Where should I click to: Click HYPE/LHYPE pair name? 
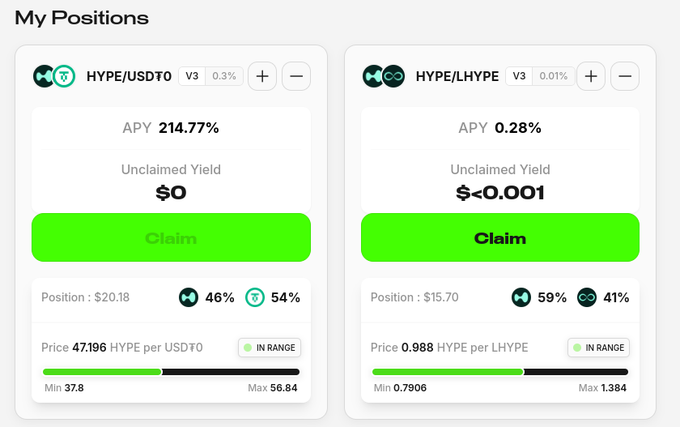[457, 76]
